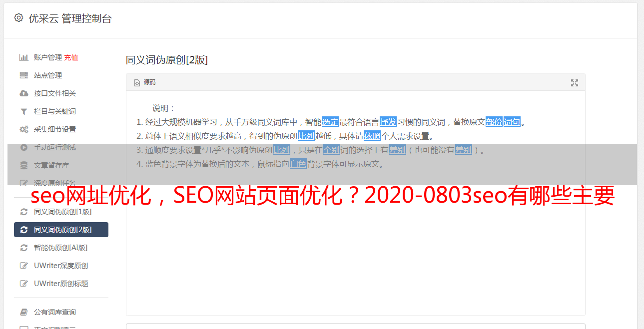The width and height of the screenshot is (644, 329).
Task: Click the bar chart icon for 账户管理
Action: [23, 57]
